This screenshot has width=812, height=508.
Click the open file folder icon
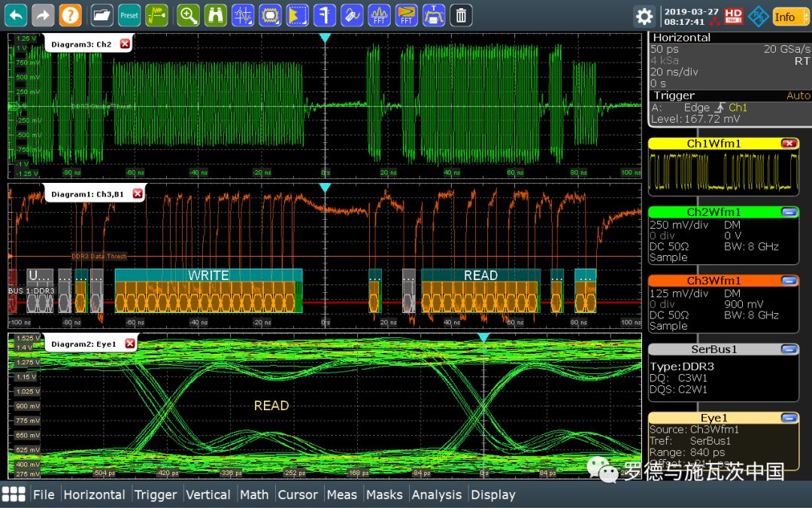pyautogui.click(x=101, y=14)
